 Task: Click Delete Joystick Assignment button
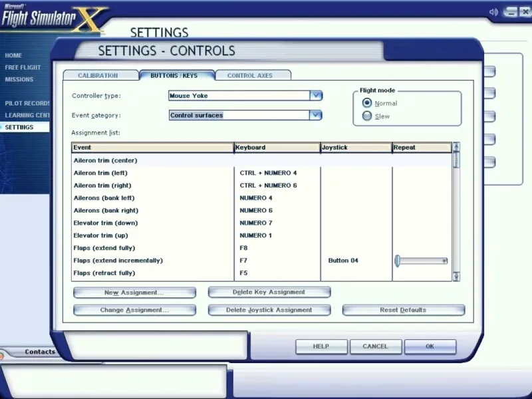269,310
